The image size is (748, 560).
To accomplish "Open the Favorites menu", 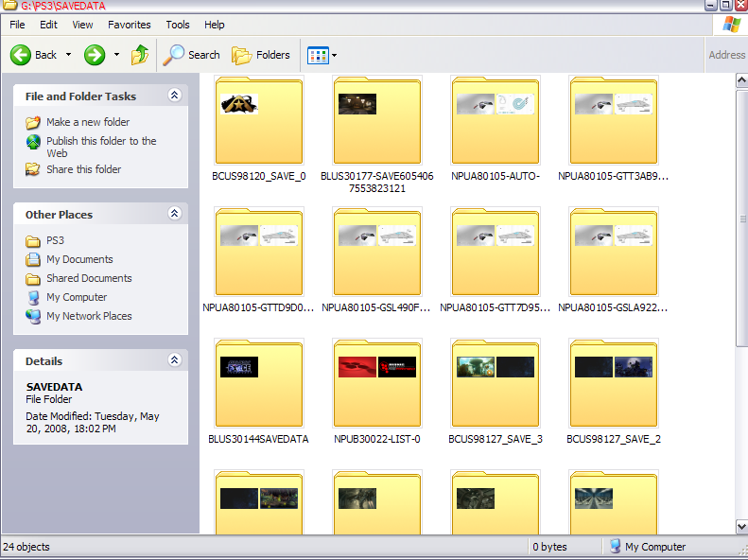I will [130, 25].
